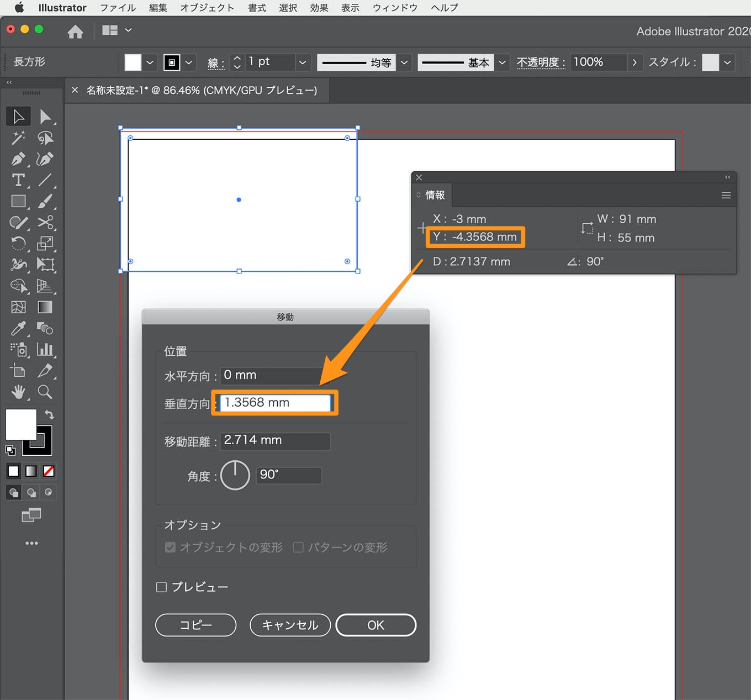Select the 情報 panel tab
This screenshot has width=751, height=700.
click(434, 195)
